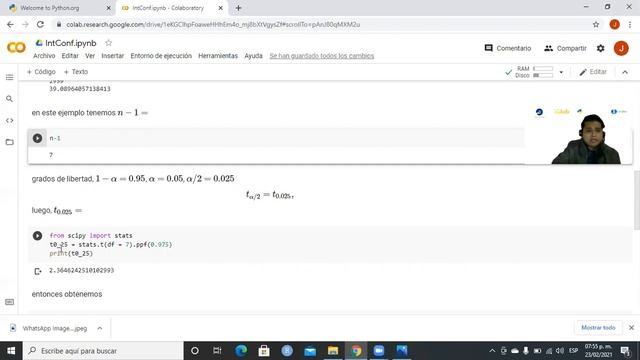The width and height of the screenshot is (640, 360).
Task: Click the Compartir button
Action: (565, 48)
